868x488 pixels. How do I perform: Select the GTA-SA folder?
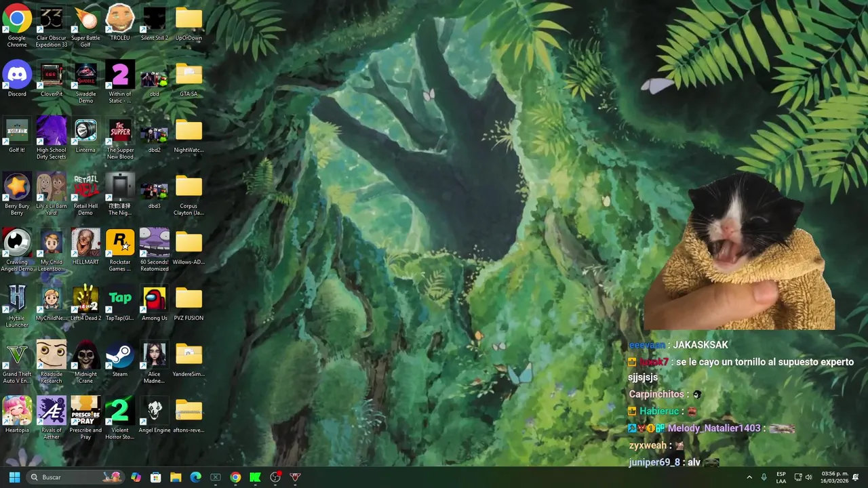tap(189, 80)
